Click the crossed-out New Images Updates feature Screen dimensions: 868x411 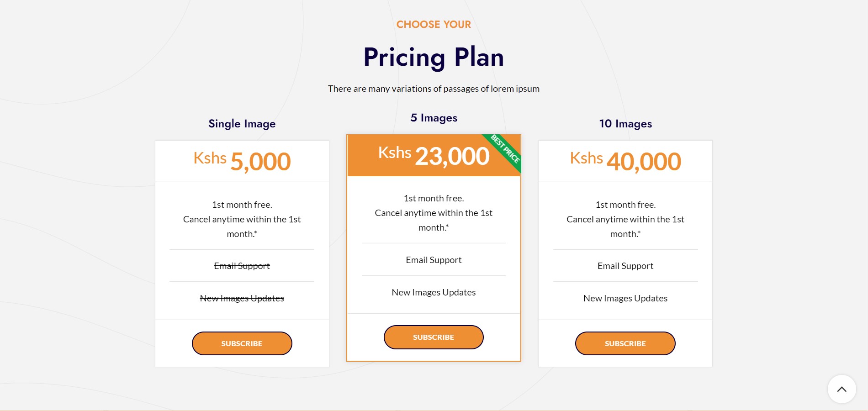point(242,298)
